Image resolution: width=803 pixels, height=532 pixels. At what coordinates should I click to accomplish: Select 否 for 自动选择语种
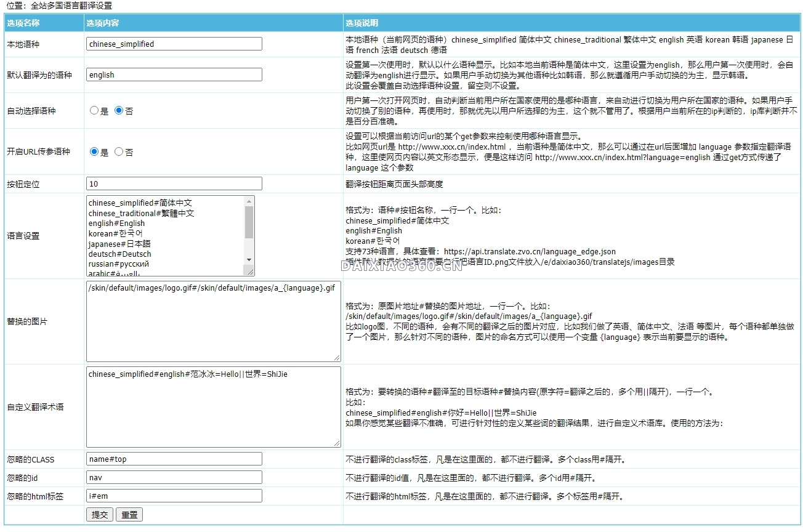(119, 111)
